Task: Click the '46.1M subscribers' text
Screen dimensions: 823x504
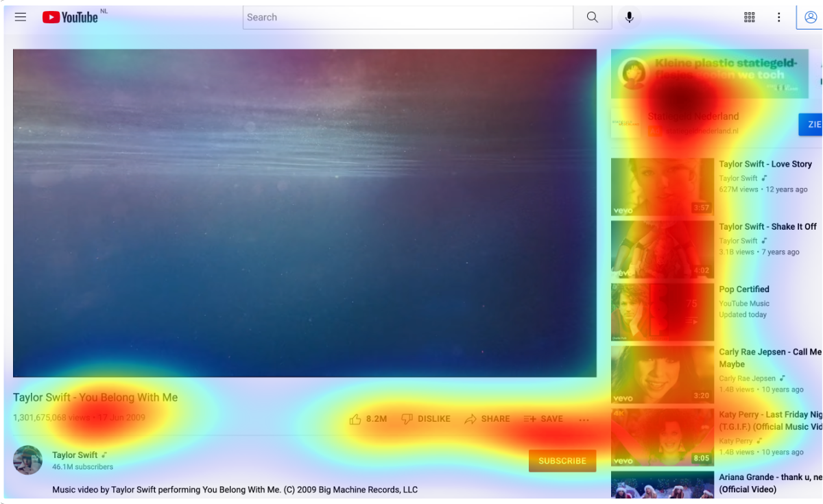Action: [x=83, y=467]
